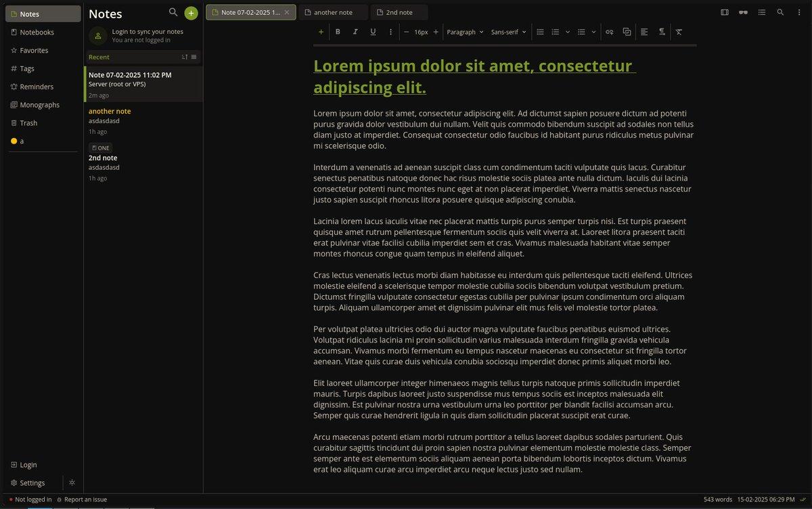Viewport: 812px width, 509px height.
Task: Switch to the 'another note' tab
Action: point(334,12)
